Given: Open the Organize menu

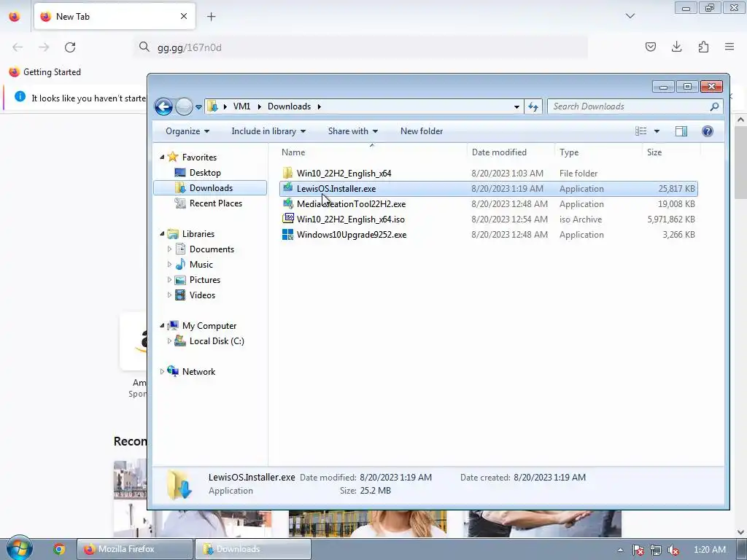Looking at the screenshot, I should [187, 131].
